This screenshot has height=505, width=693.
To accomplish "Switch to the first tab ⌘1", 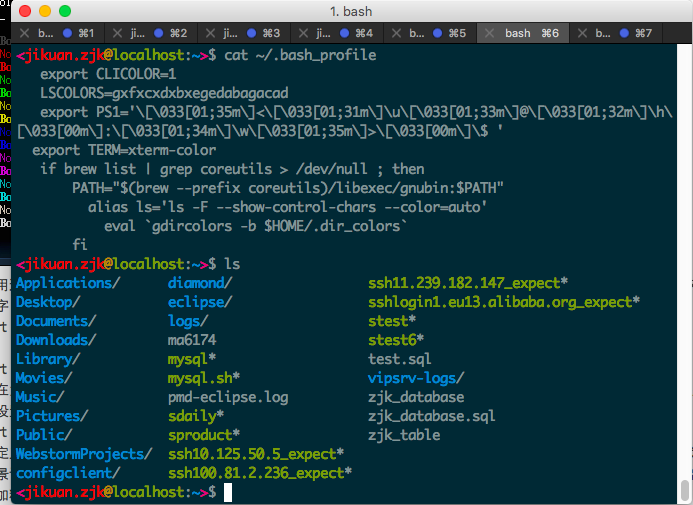I will pyautogui.click(x=80, y=33).
